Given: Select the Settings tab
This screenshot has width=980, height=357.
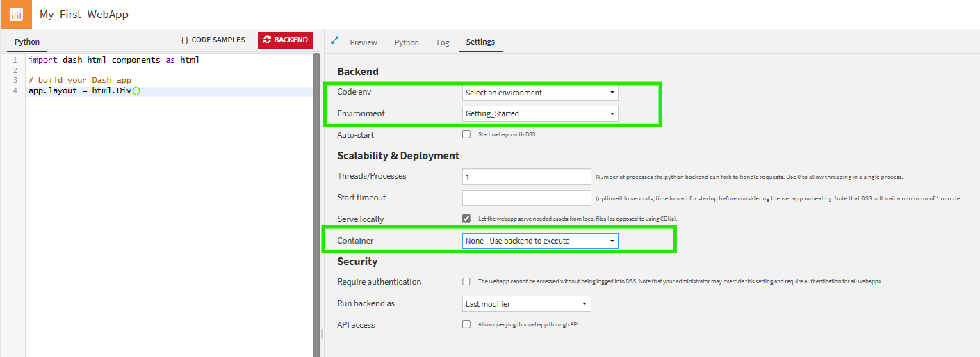Looking at the screenshot, I should tap(480, 42).
